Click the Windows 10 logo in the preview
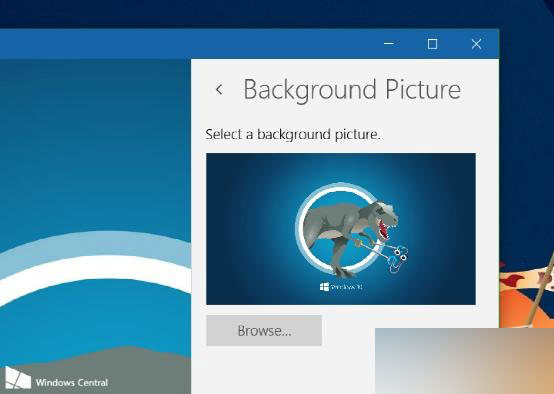The height and width of the screenshot is (394, 554). 341,287
